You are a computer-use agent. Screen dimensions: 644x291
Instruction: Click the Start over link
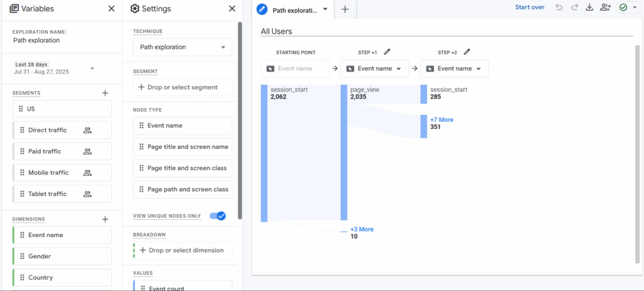click(x=530, y=8)
